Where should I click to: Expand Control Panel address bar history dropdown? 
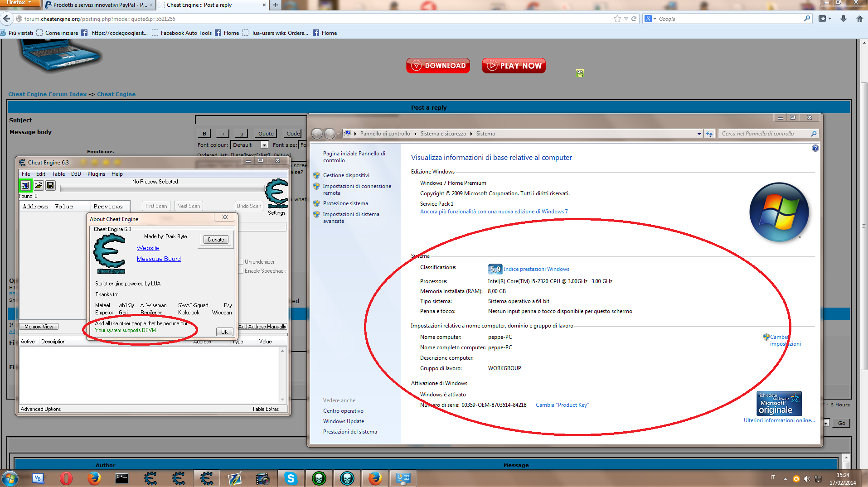pos(699,134)
